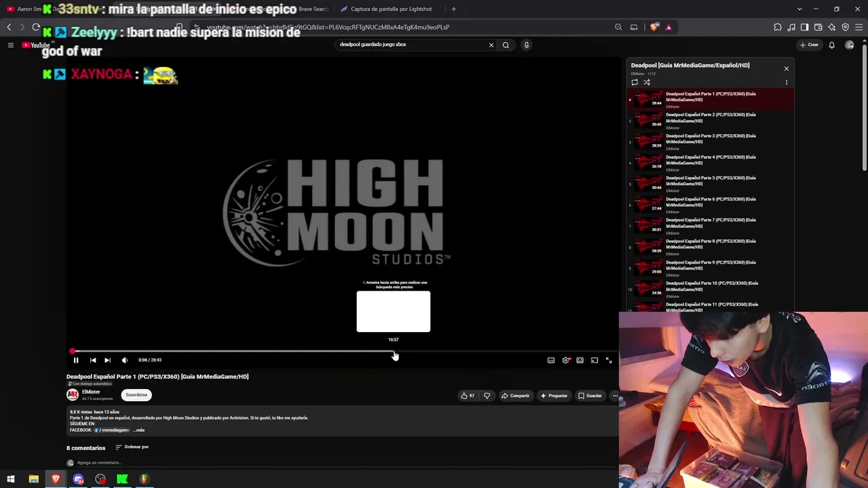Switch to the Captura de pantalla por Lightshot tab
This screenshot has width=868, height=488.
coord(387,9)
